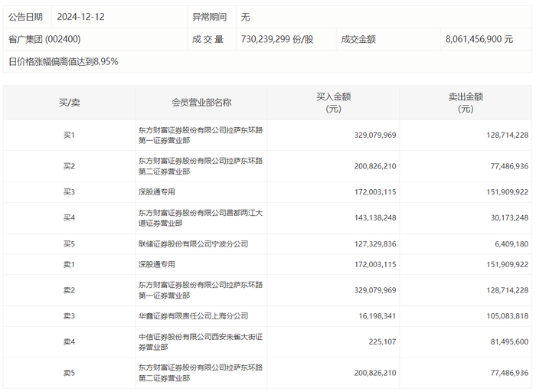
Task: Select the 买2 row label
Action: [x=69, y=166]
